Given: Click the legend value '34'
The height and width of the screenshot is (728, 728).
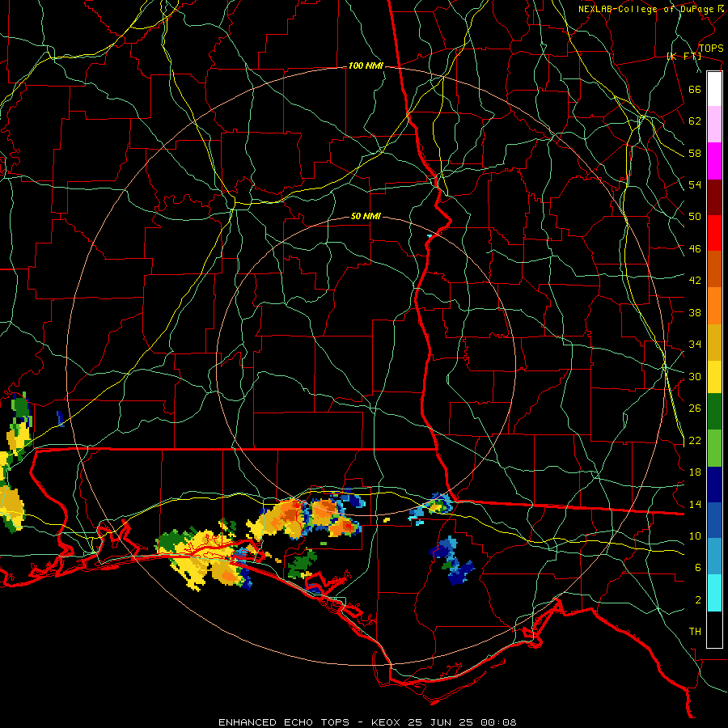Looking at the screenshot, I should pyautogui.click(x=695, y=345).
